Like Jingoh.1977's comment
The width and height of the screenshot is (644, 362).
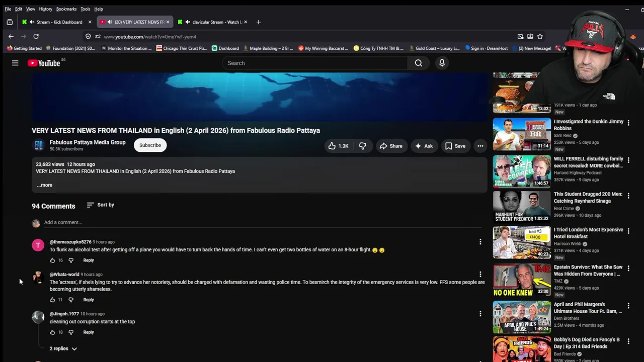(x=52, y=332)
